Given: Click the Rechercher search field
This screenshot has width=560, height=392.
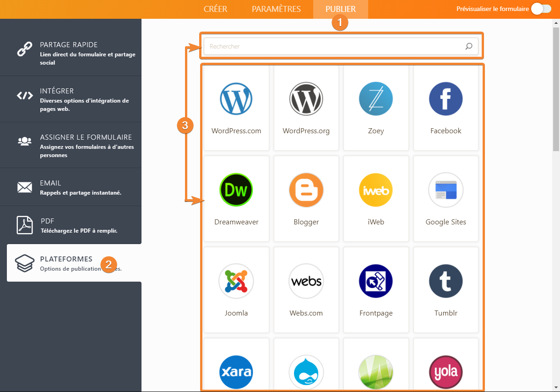Looking at the screenshot, I should click(341, 46).
